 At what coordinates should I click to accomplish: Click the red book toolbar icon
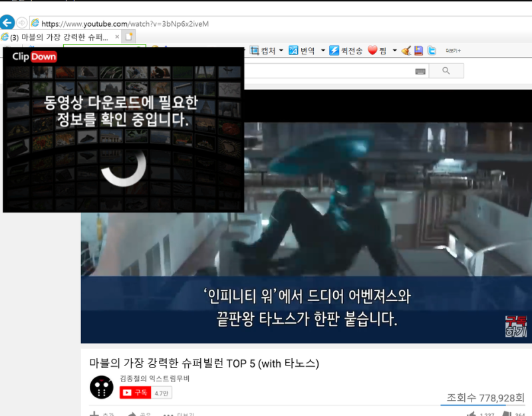(x=419, y=51)
